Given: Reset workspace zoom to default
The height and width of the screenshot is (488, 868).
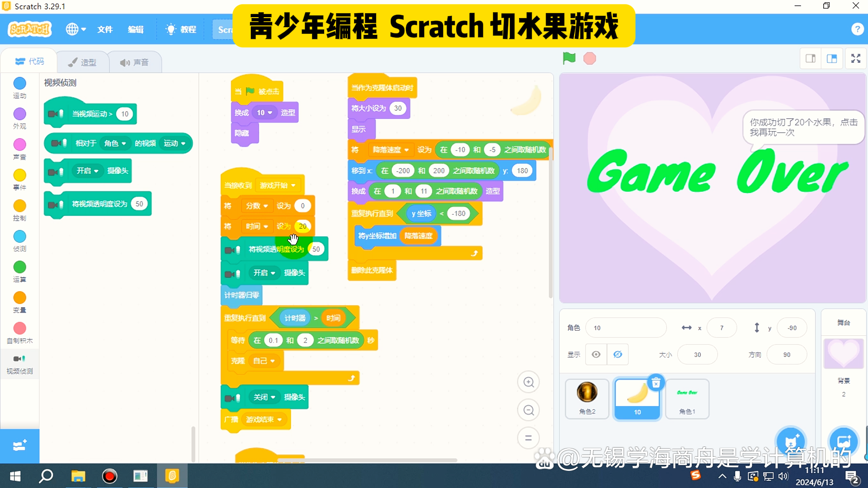Looking at the screenshot, I should 528,438.
